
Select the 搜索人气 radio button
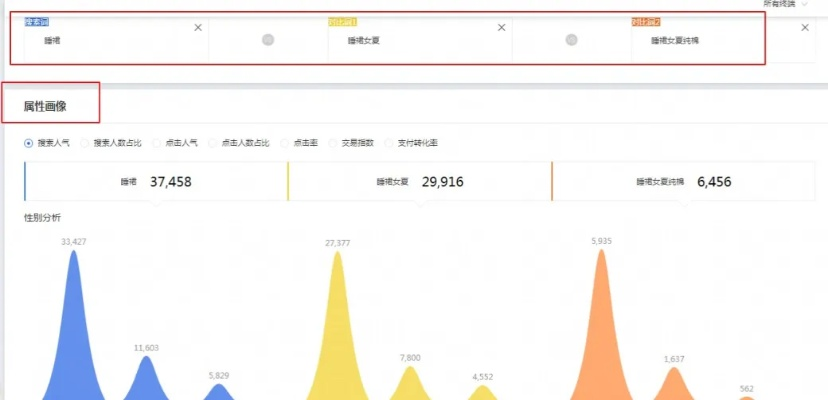point(29,143)
